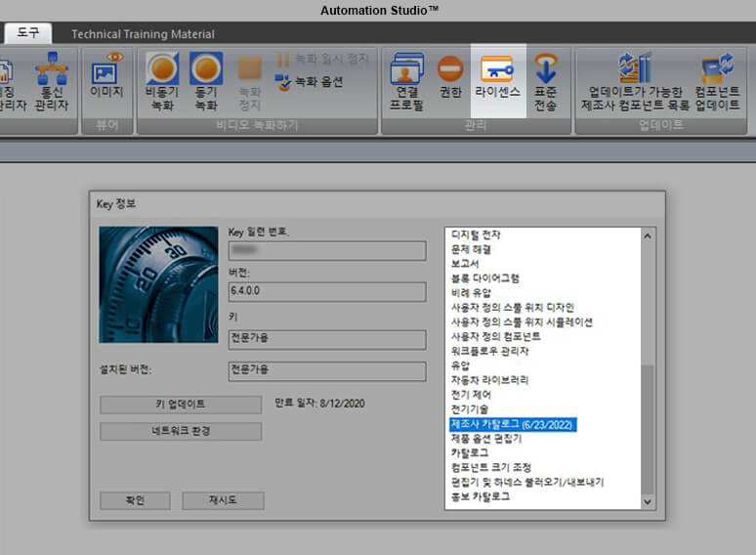The image size is (756, 555).
Task: Select 디지털 전자 in the list
Action: pyautogui.click(x=476, y=235)
